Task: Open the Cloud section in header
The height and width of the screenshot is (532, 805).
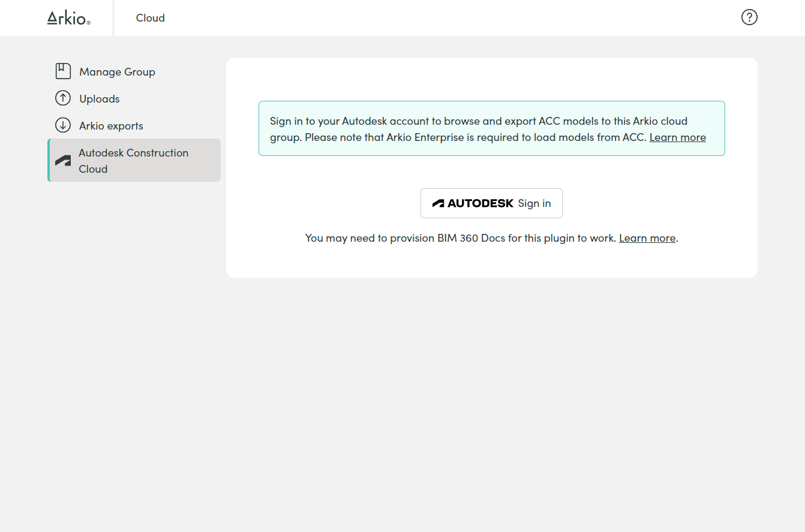Action: pyautogui.click(x=151, y=18)
